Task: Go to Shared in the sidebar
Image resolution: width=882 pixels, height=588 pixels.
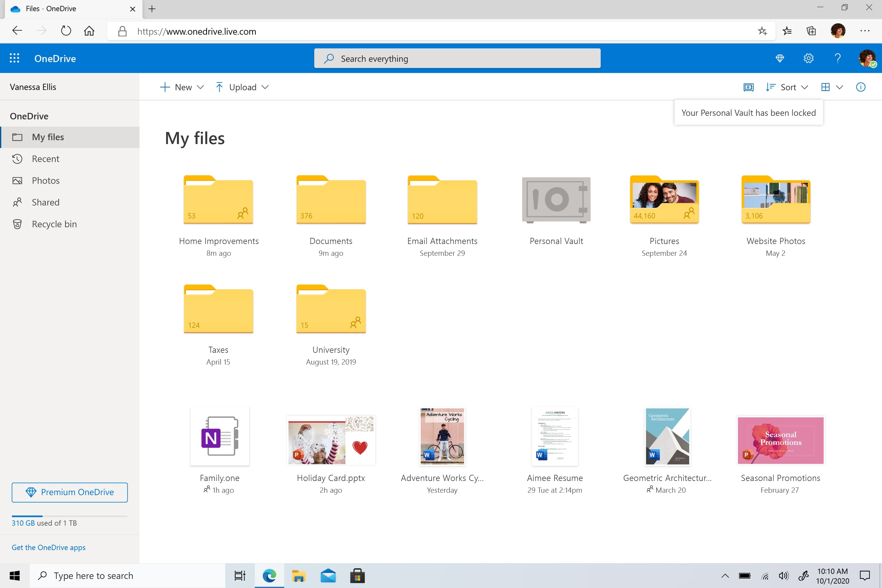Action: [x=70, y=202]
